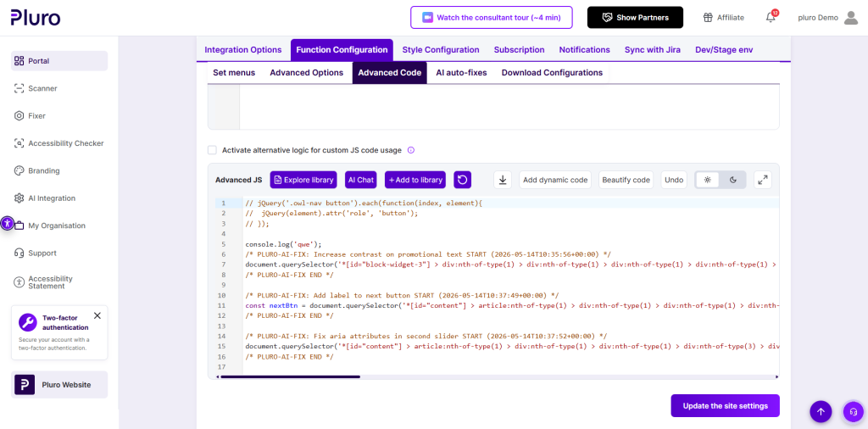Go to the Subscription tab

520,50
